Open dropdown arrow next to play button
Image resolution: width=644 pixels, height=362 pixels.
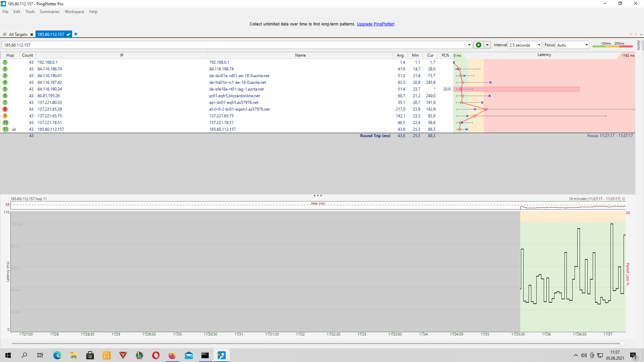(487, 45)
